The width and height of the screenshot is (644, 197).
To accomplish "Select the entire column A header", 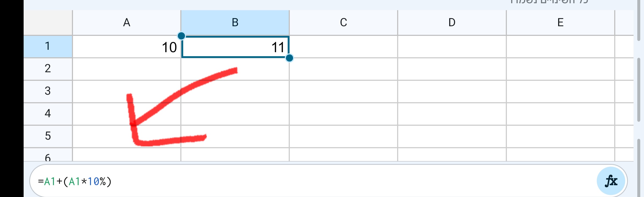I will [x=126, y=22].
